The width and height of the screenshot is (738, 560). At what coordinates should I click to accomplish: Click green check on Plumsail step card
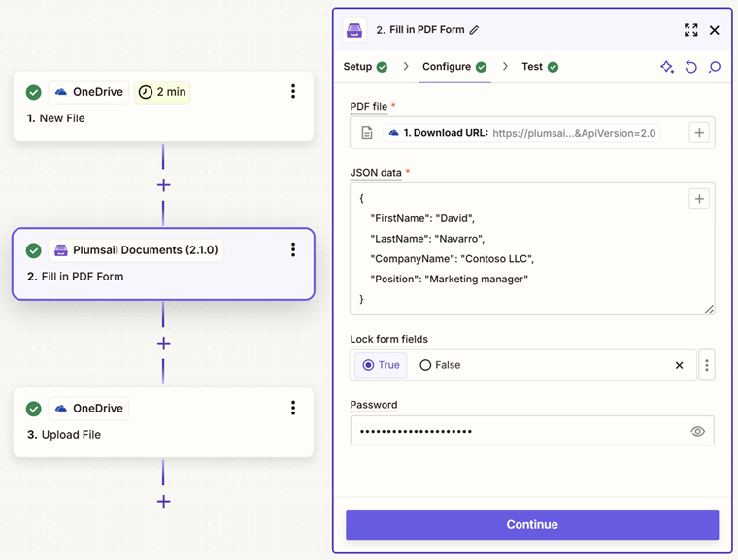click(33, 250)
